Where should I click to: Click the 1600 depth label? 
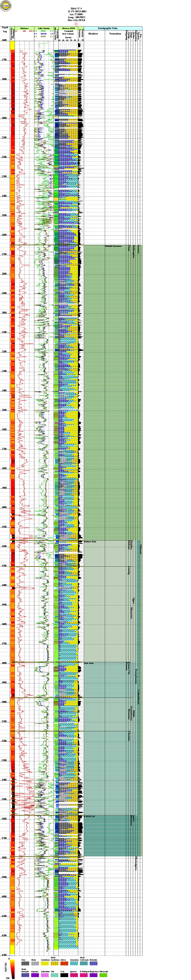[4, 40]
